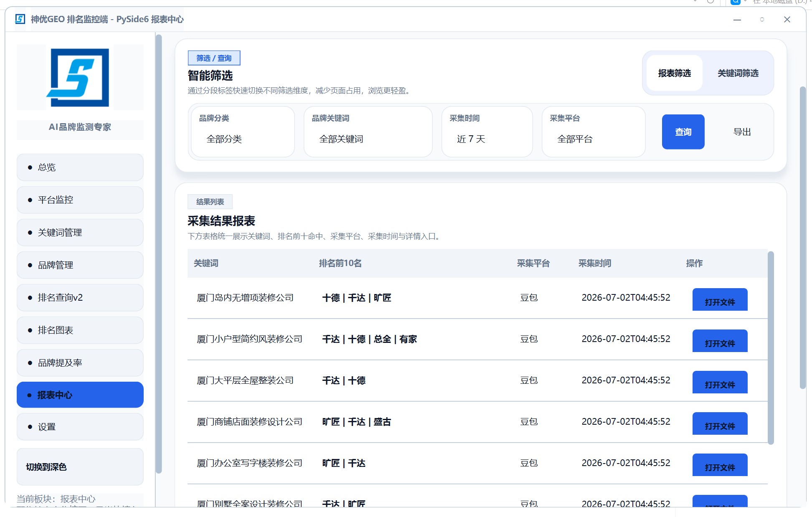Go to 关键词管理 in the sidebar

click(x=80, y=233)
